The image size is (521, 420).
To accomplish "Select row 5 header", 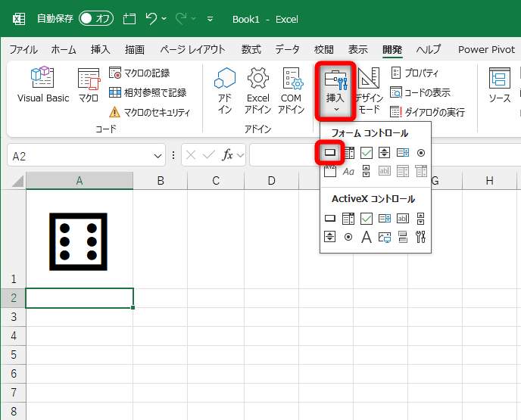I will tap(14, 355).
